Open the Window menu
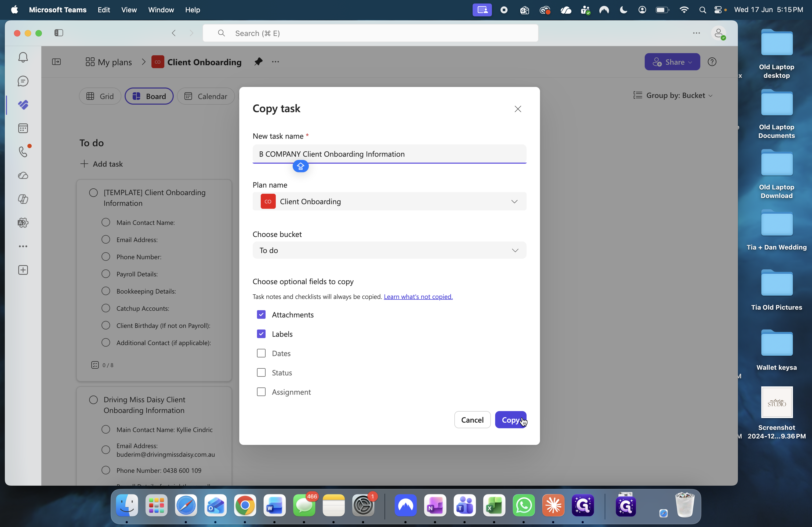Viewport: 812px width, 527px height. point(161,10)
